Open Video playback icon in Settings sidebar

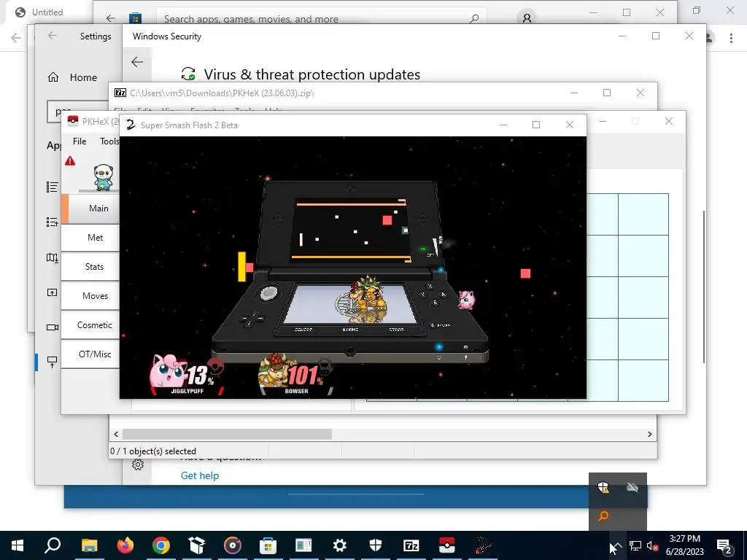click(53, 327)
